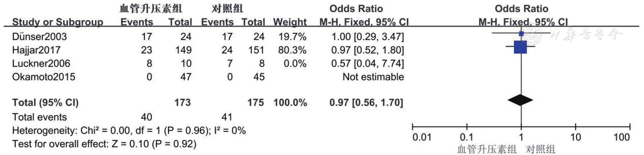Viewport: 644px width, 155px height.
Task: Click the large blue Hajjar2017 square
Action: (x=520, y=47)
